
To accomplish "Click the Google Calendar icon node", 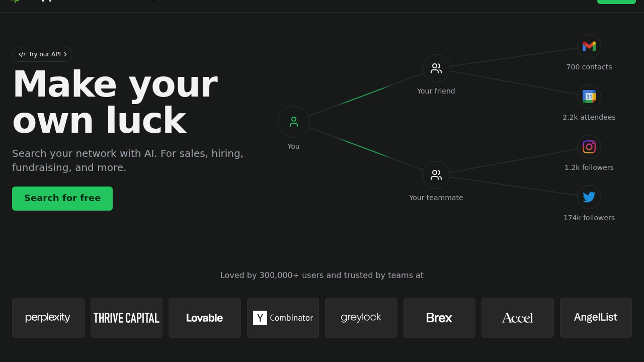I will coord(589,97).
